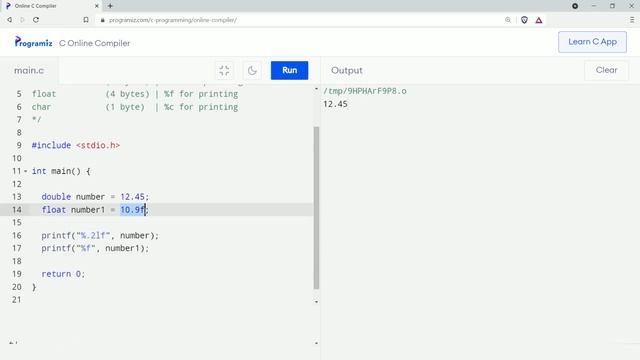This screenshot has height=360, width=640.
Task: Click the editor vertical scrollbar
Action: pos(316,208)
